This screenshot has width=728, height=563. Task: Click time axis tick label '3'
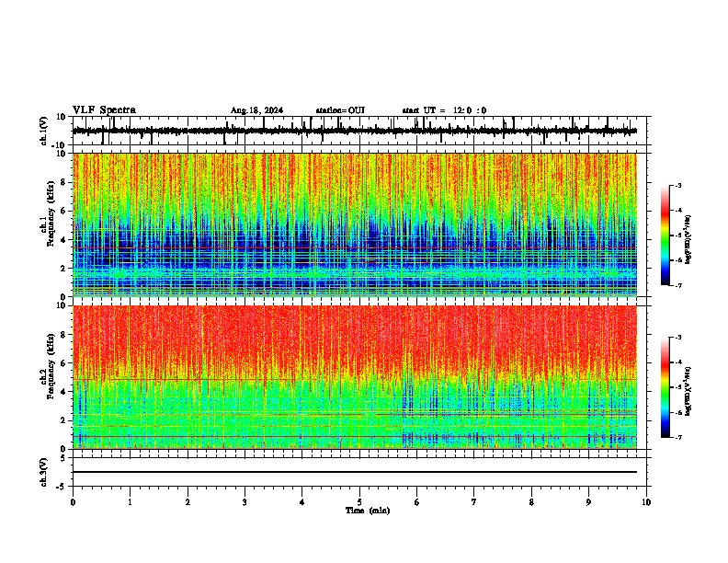245,502
